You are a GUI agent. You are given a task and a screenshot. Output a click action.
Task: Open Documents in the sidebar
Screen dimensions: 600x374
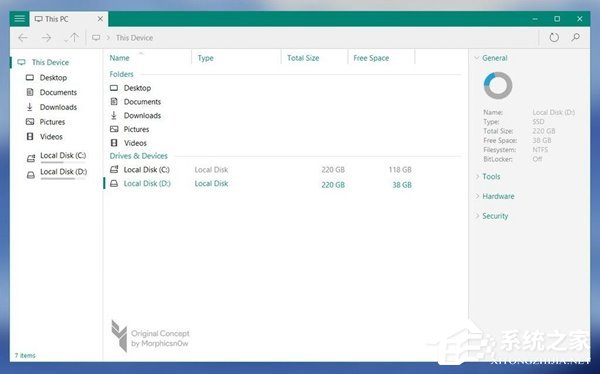click(58, 92)
